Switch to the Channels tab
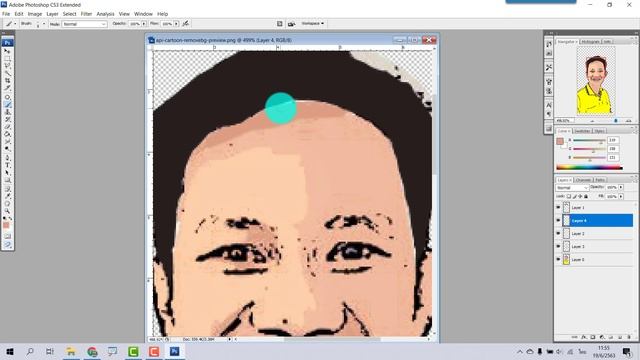 (x=583, y=180)
